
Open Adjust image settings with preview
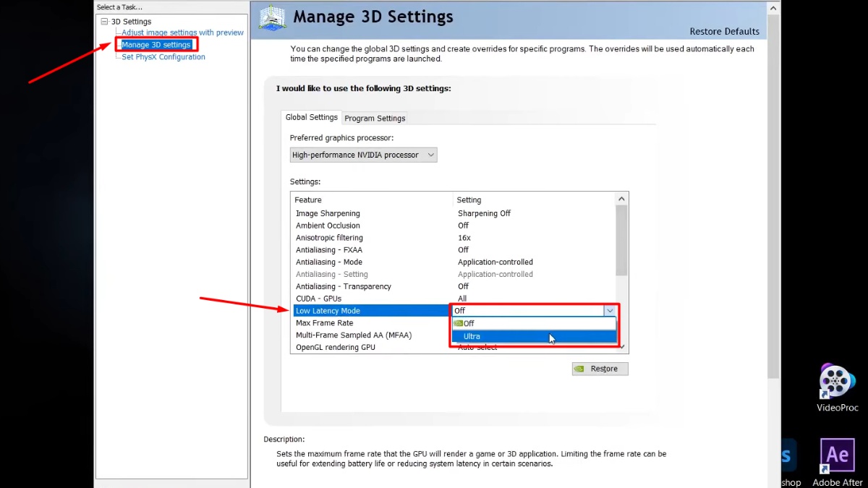(x=182, y=33)
